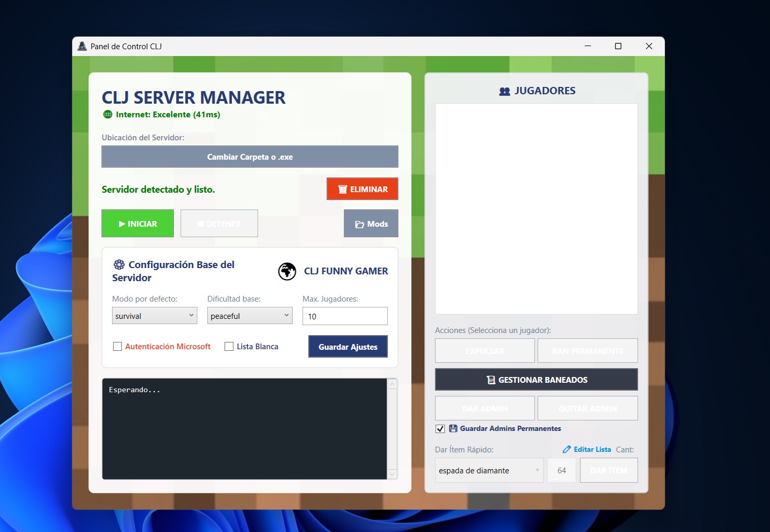Close the Panel de Control CLJ window
Image resolution: width=770 pixels, height=532 pixels.
coord(649,46)
